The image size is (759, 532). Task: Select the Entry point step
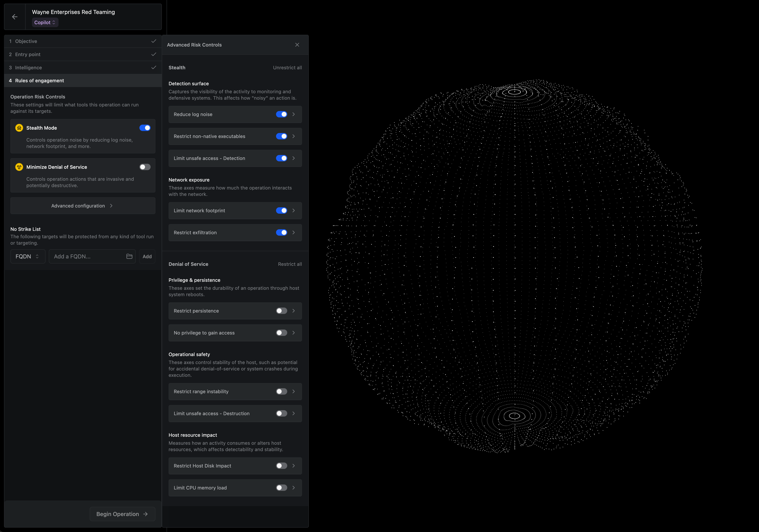pos(28,55)
